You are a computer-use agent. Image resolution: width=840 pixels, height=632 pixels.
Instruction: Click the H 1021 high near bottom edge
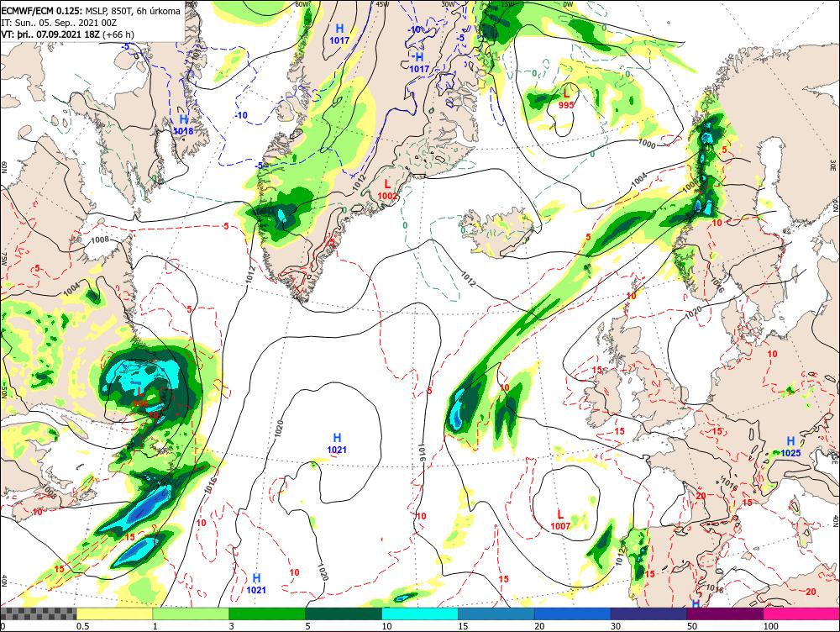pos(256,584)
